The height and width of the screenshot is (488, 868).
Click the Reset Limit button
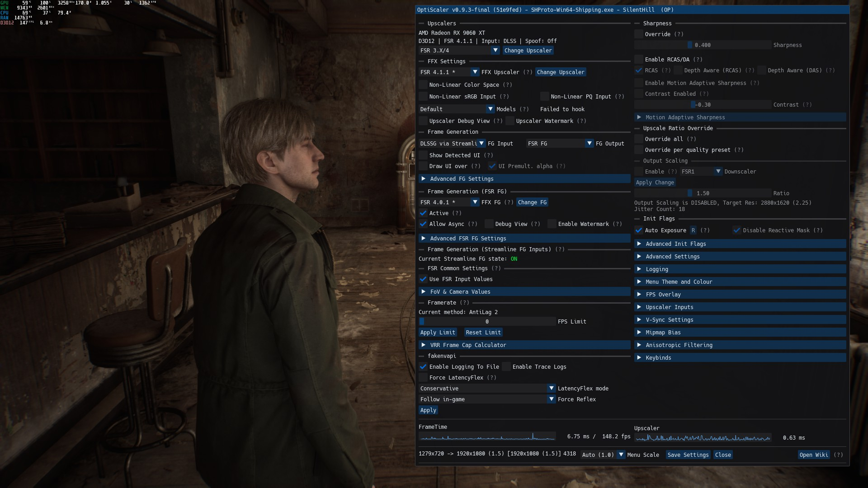point(483,333)
